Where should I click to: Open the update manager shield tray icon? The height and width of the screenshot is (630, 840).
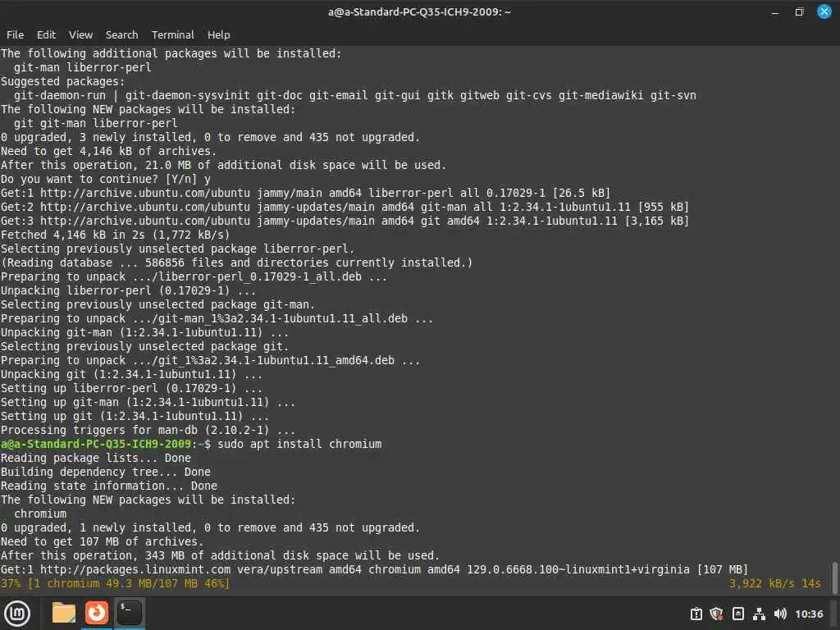pos(716,614)
